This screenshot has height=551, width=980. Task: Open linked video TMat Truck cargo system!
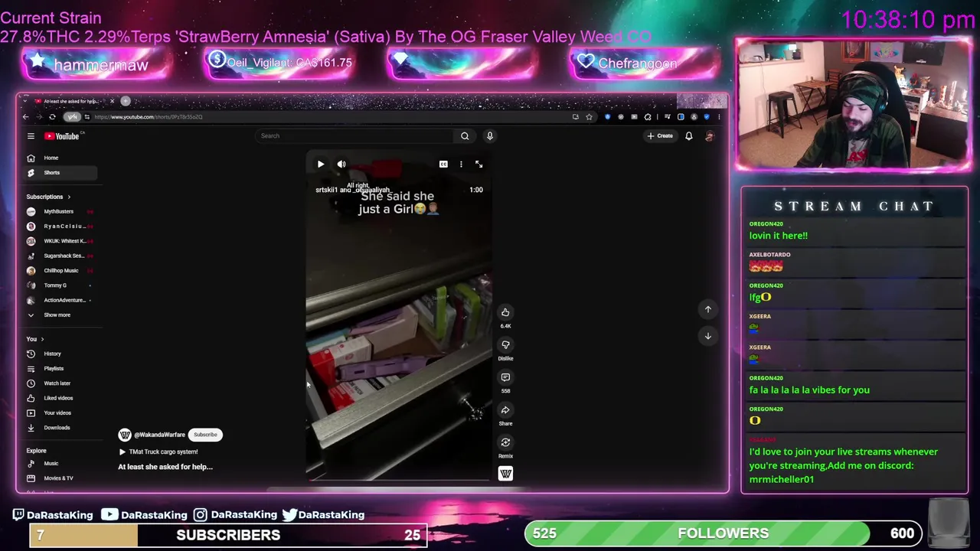pyautogui.click(x=158, y=452)
